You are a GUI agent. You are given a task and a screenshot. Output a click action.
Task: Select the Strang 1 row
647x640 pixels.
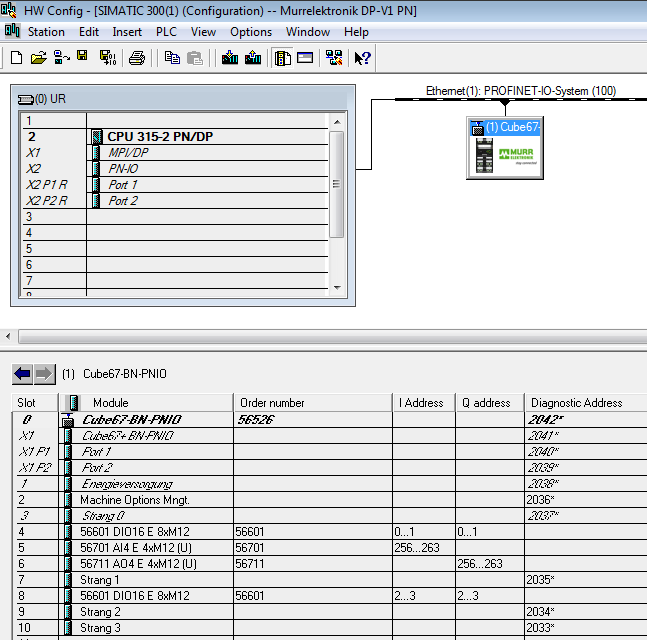330,580
